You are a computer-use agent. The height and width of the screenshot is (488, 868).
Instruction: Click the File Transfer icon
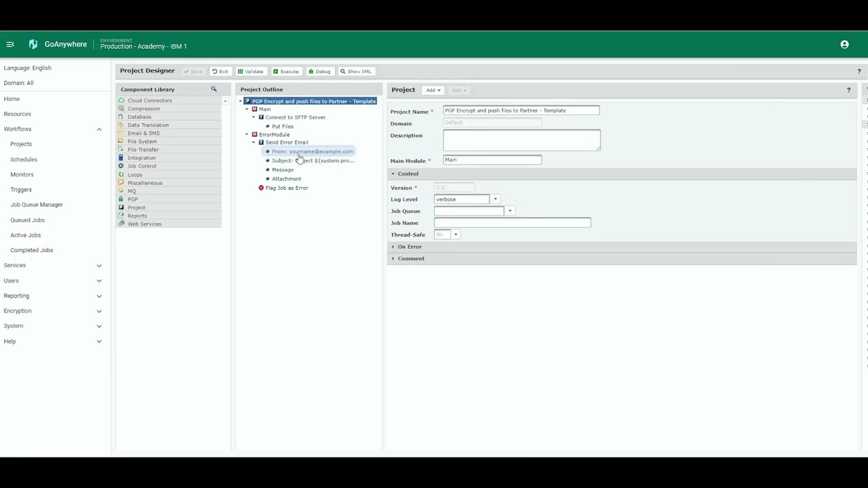pyautogui.click(x=121, y=150)
